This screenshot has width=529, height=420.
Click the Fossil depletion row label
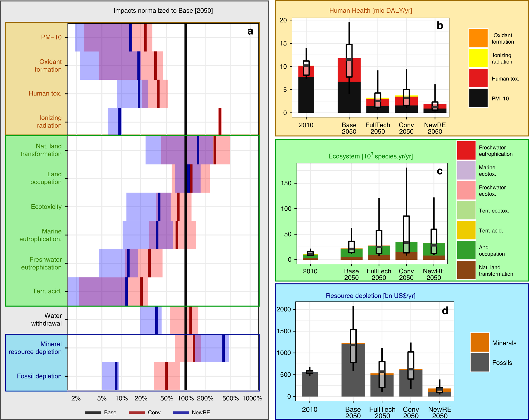[x=39, y=376]
